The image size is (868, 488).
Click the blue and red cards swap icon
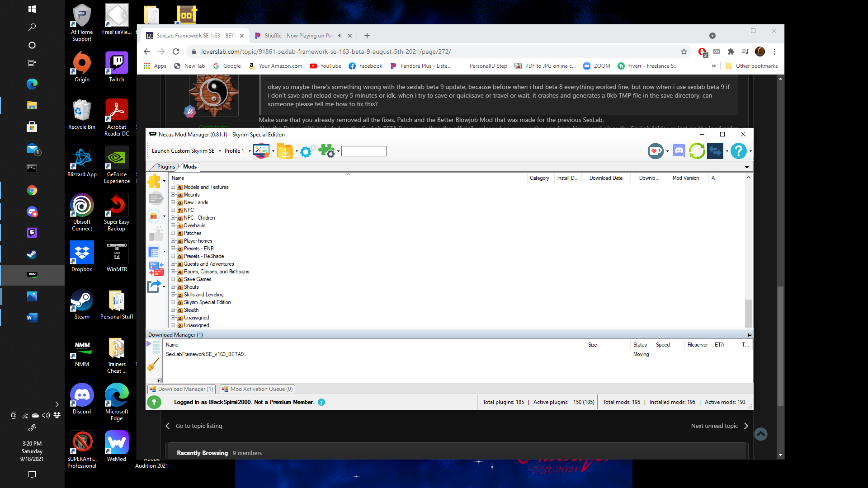point(156,269)
